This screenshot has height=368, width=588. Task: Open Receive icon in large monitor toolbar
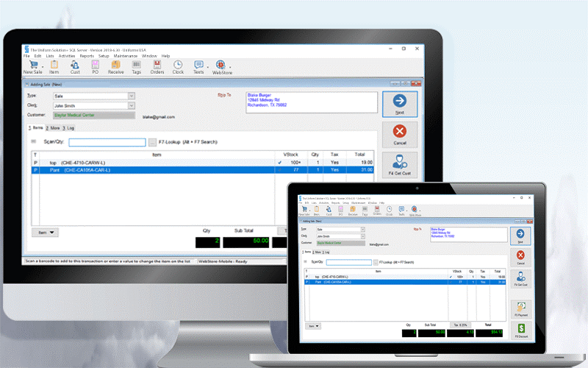pos(116,68)
